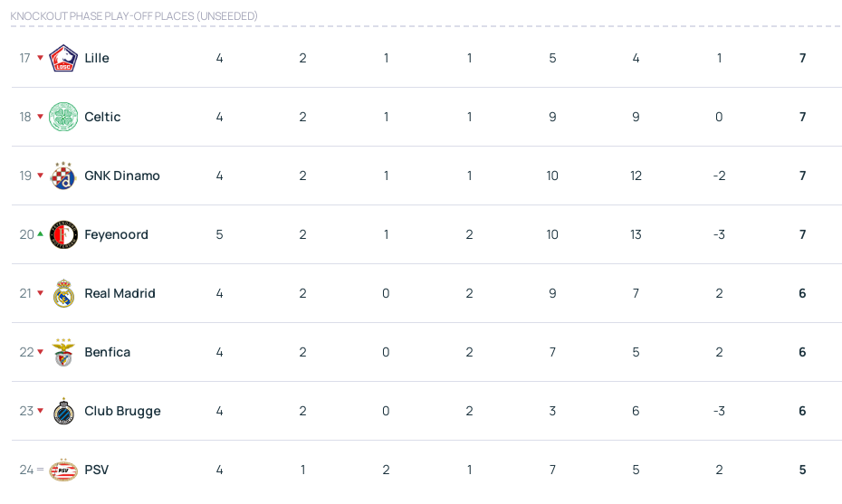The height and width of the screenshot is (504, 842).
Task: Open the GNK Dinamo team link
Action: (x=122, y=176)
